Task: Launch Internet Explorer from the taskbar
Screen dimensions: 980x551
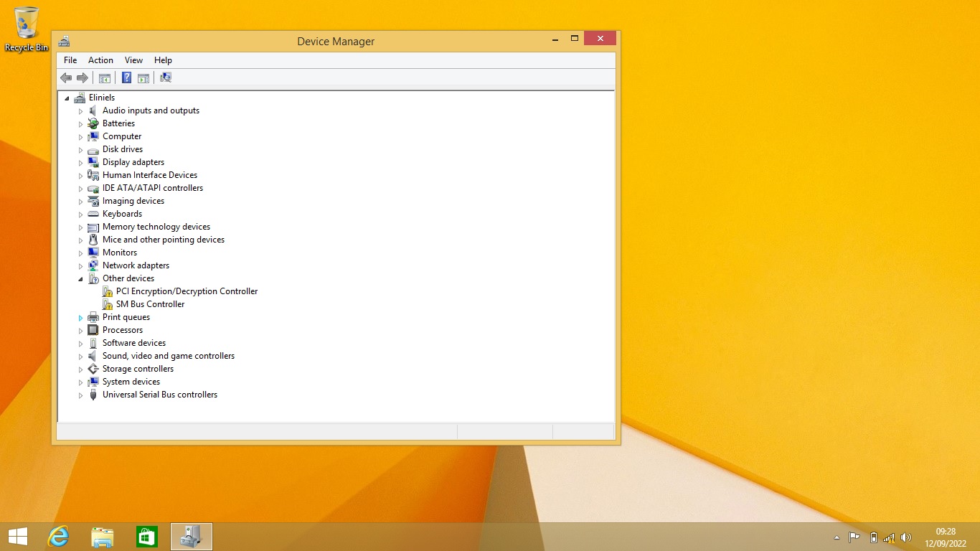Action: click(58, 537)
